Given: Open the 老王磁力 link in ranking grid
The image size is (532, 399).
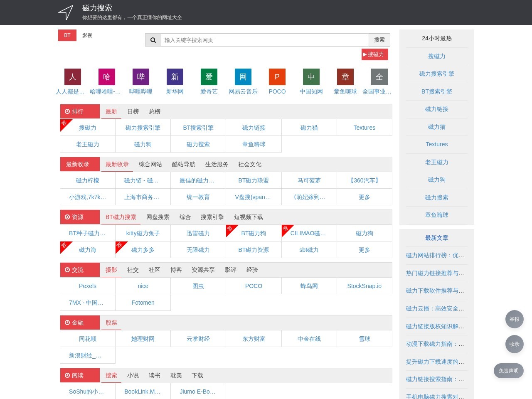Looking at the screenshot, I should click(88, 144).
